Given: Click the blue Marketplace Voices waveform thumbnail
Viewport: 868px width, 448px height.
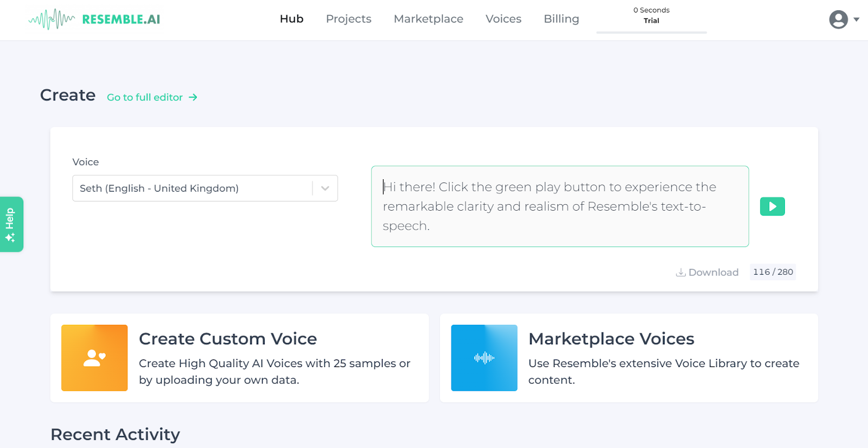Looking at the screenshot, I should coord(484,358).
